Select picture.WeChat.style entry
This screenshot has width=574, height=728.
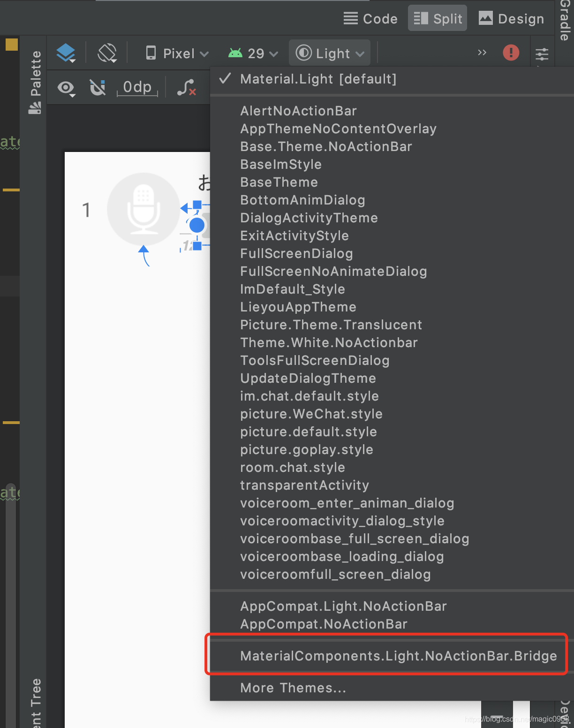click(x=392, y=414)
